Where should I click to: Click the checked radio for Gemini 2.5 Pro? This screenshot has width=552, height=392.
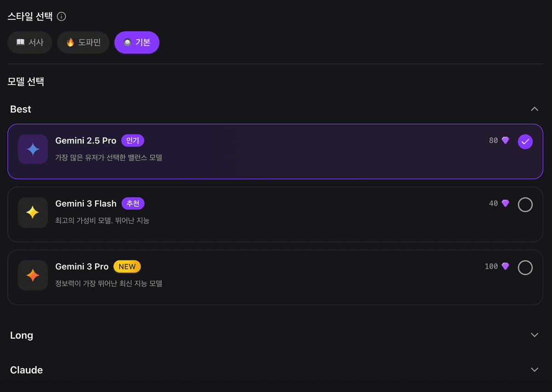pyautogui.click(x=525, y=142)
